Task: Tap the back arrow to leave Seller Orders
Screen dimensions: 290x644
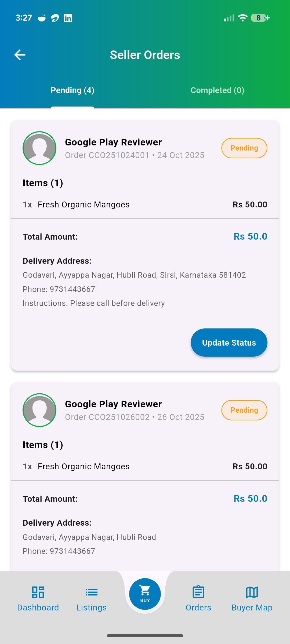Action: coord(19,55)
